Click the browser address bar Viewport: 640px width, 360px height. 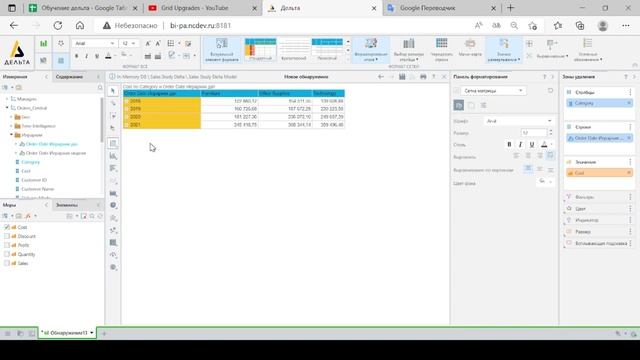click(282, 25)
